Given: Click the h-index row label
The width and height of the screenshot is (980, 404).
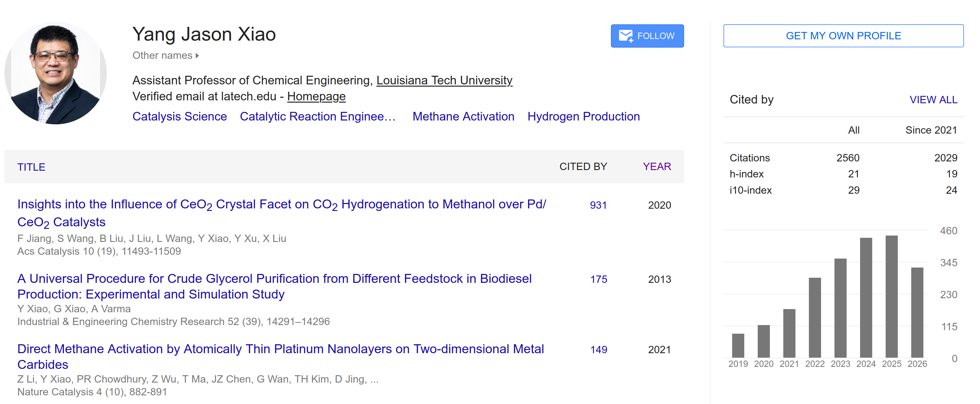Looking at the screenshot, I should pyautogui.click(x=747, y=174).
